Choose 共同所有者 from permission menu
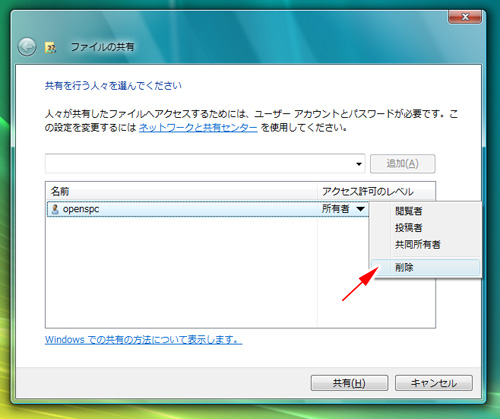 coord(425,245)
